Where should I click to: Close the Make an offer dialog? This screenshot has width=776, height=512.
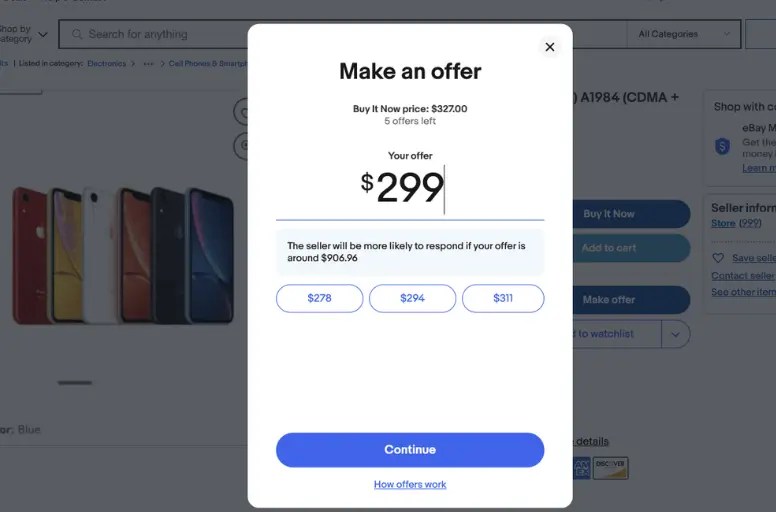click(549, 47)
